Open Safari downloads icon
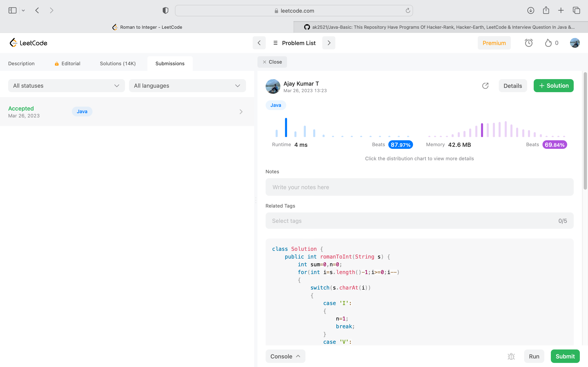 pos(531,10)
